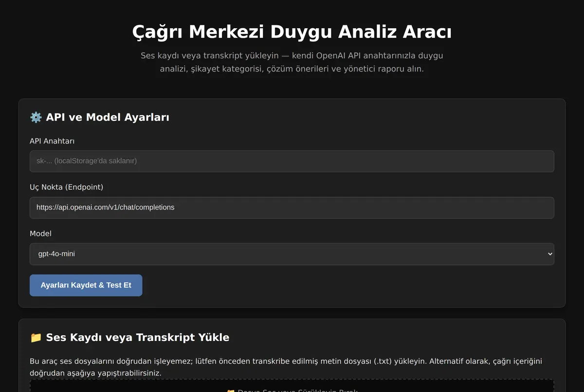Click the Model label text
This screenshot has height=392, width=584.
40,233
